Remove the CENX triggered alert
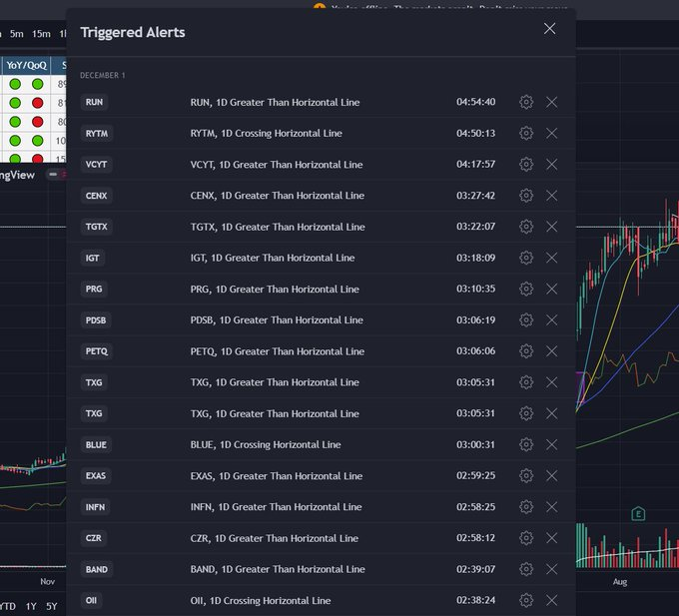The image size is (679, 616). coord(551,196)
